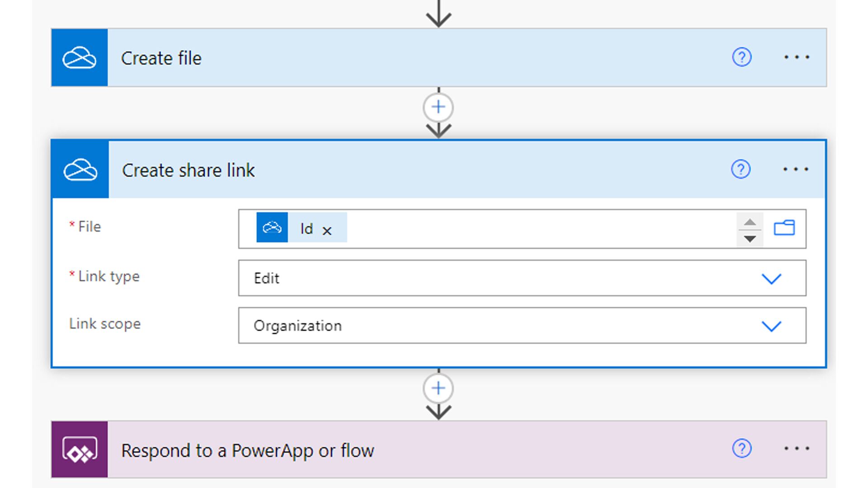Insert step before Respond to PowerApp with plus button
Image resolution: width=868 pixels, height=488 pixels.
click(x=438, y=388)
